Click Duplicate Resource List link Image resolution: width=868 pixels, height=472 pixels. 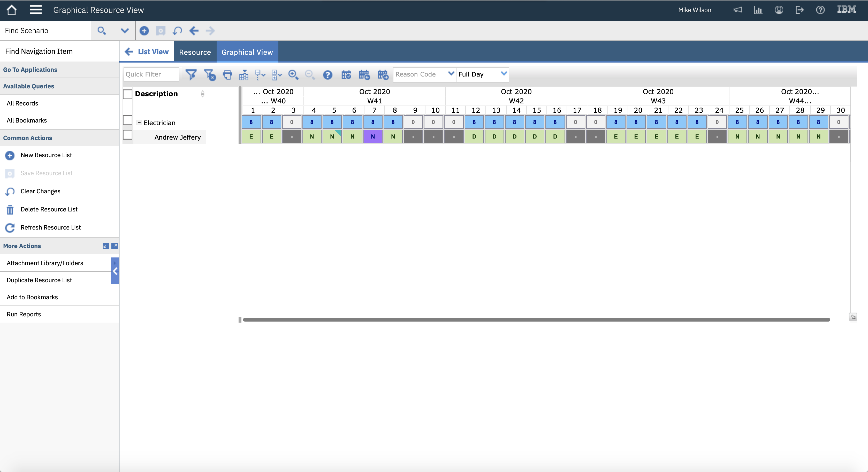point(39,280)
